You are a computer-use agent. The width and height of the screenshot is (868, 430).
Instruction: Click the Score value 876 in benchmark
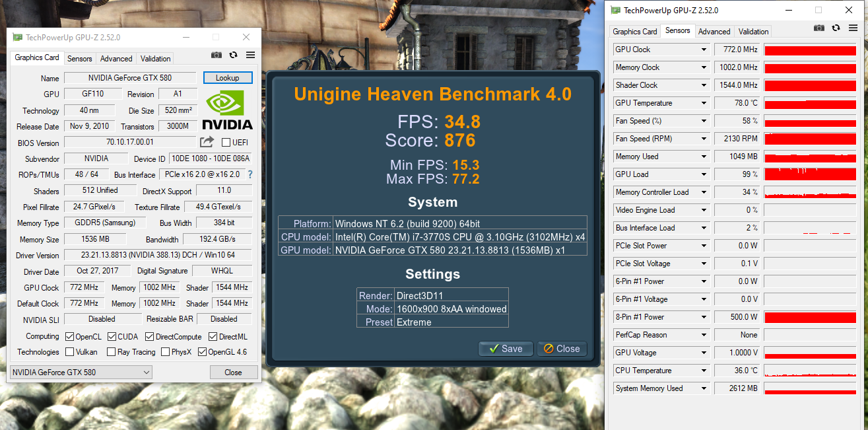tap(460, 140)
